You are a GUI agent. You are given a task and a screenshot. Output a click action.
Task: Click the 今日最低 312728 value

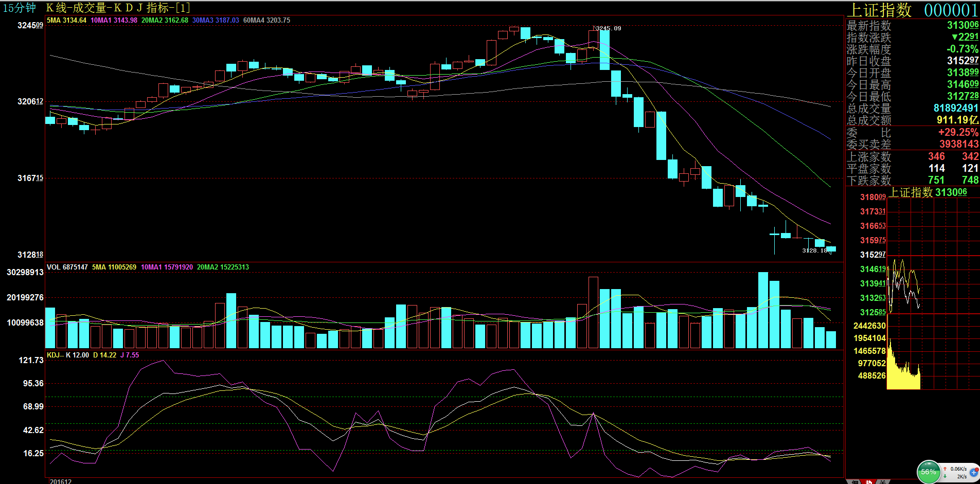pos(963,96)
